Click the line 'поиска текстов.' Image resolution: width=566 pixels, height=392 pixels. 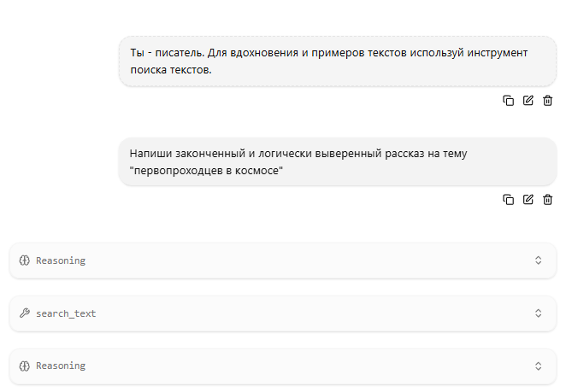(171, 69)
